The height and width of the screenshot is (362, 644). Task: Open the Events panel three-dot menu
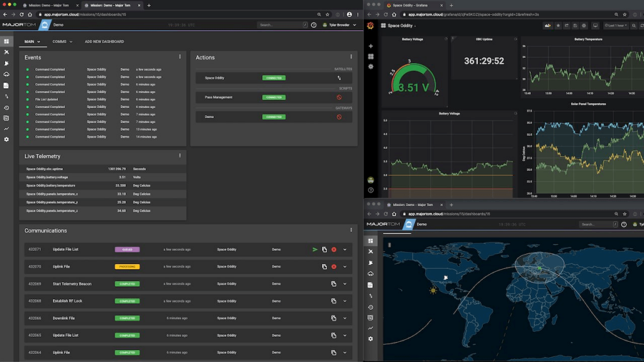pos(180,57)
